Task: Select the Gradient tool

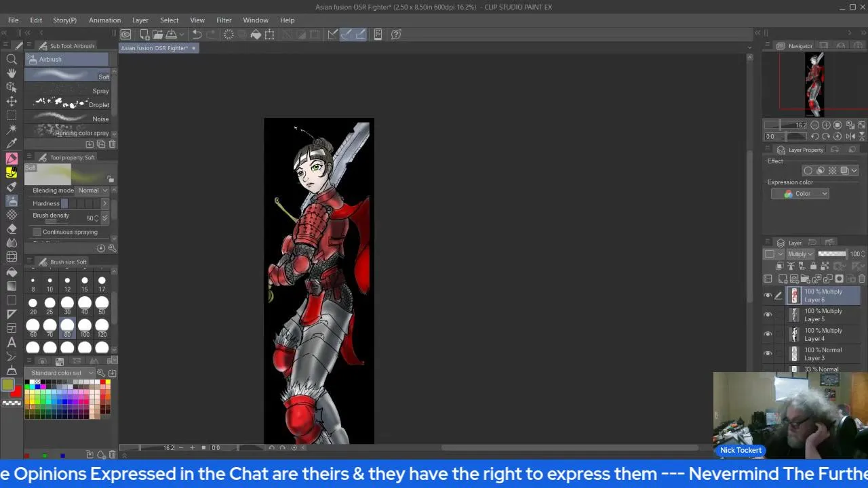Action: (12, 286)
